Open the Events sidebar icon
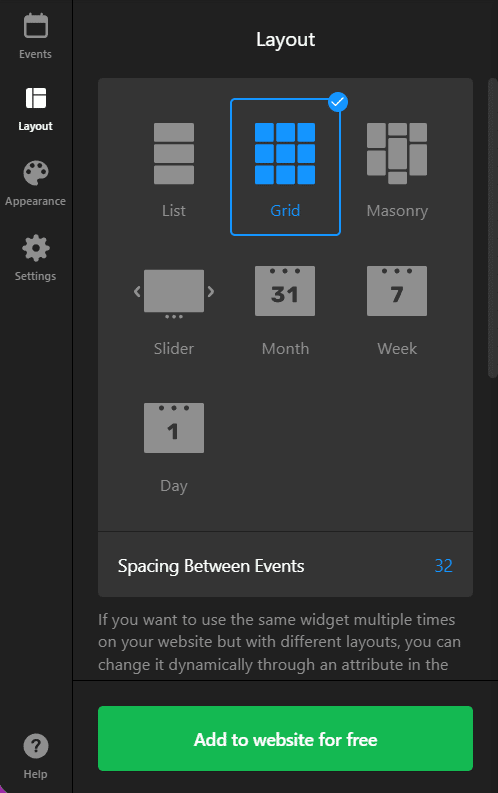 [35, 26]
